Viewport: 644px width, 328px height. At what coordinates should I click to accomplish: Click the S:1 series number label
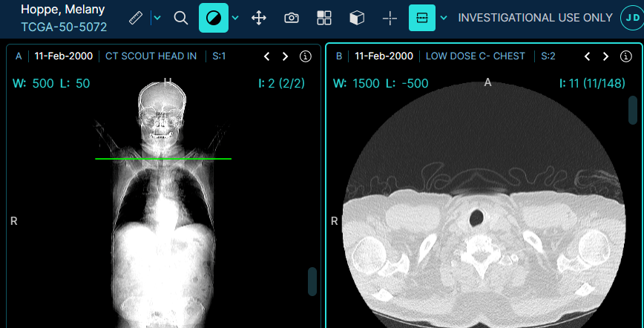(x=219, y=56)
